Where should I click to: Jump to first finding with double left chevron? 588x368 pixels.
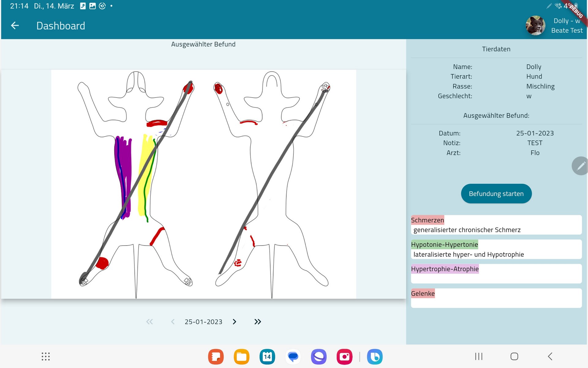(149, 322)
